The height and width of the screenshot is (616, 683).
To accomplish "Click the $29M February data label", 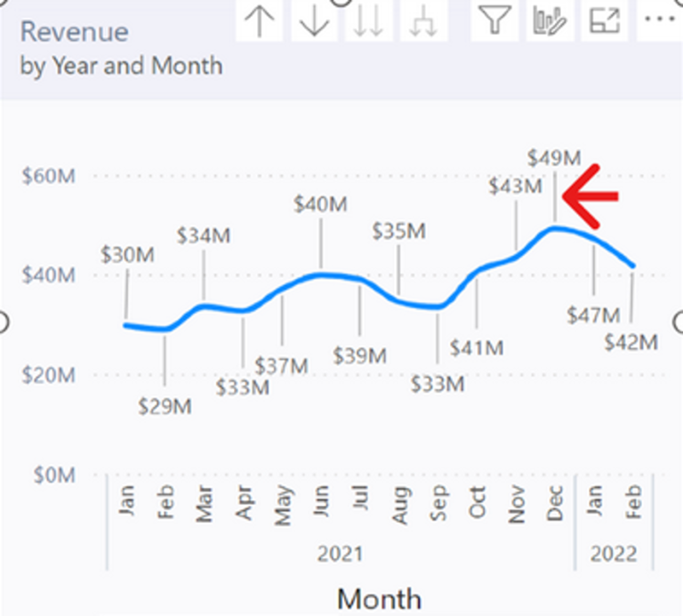I will pyautogui.click(x=165, y=407).
